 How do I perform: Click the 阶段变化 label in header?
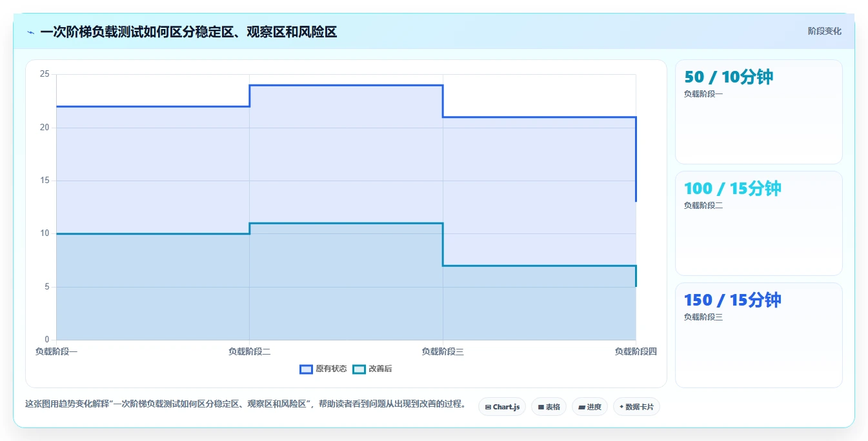824,31
